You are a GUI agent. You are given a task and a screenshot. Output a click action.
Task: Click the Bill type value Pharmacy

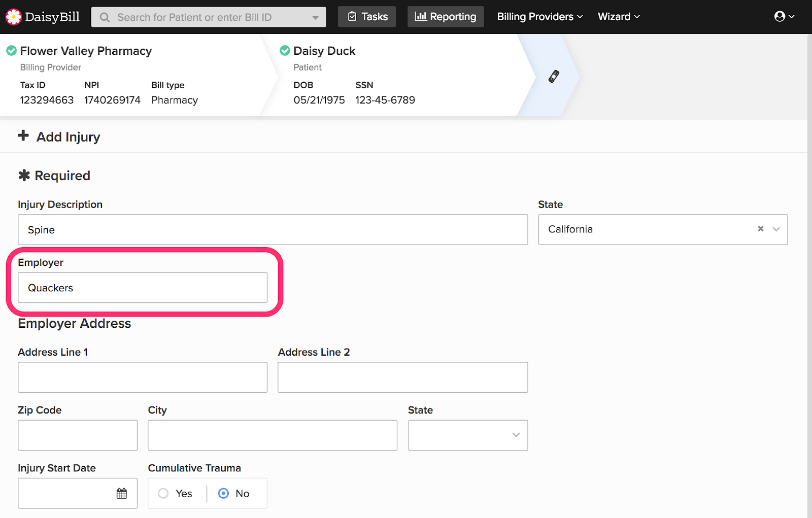pyautogui.click(x=175, y=100)
